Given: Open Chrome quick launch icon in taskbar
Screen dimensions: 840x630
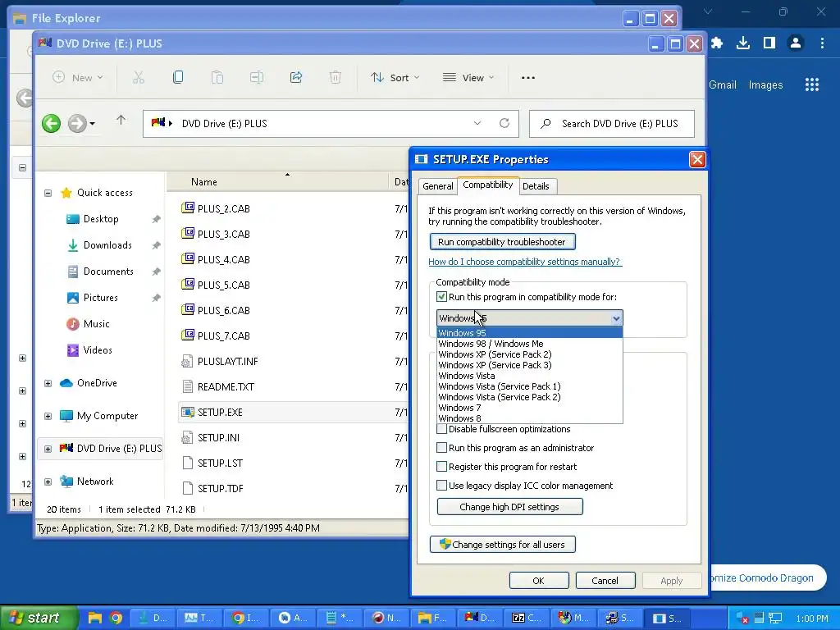Looking at the screenshot, I should tap(115, 618).
